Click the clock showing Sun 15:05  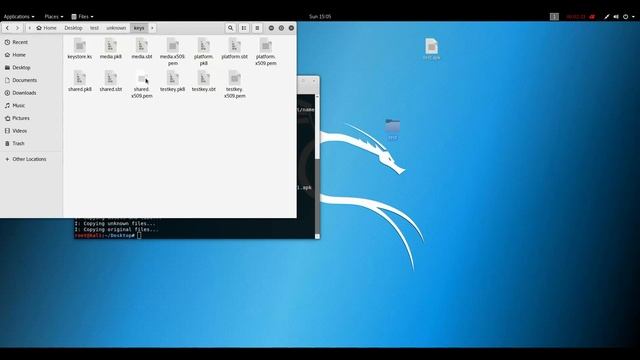point(320,17)
